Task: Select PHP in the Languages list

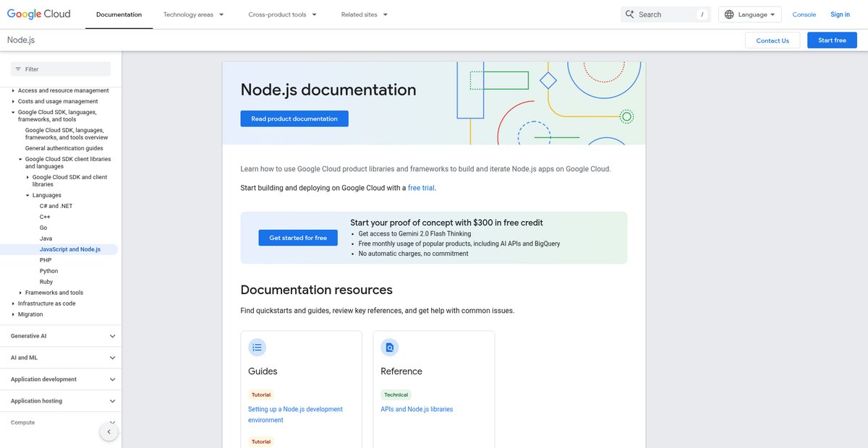Action: [46, 260]
